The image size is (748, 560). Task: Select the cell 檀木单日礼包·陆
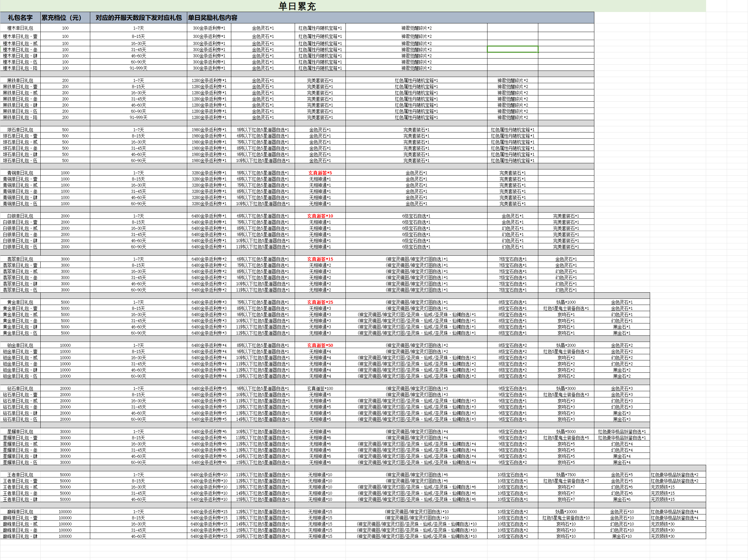tap(20, 68)
